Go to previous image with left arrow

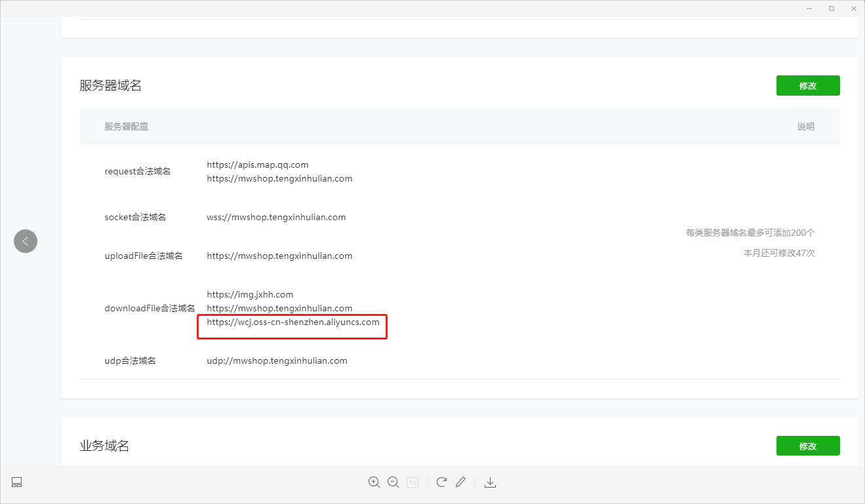26,241
